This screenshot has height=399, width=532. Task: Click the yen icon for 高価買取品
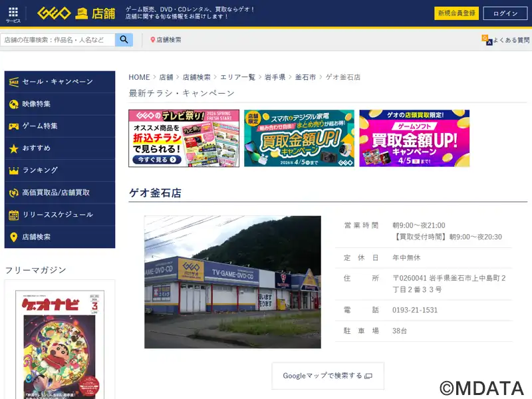point(13,193)
